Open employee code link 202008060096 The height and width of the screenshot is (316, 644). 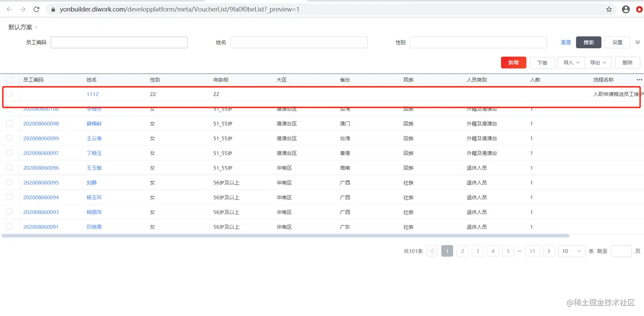(x=41, y=168)
